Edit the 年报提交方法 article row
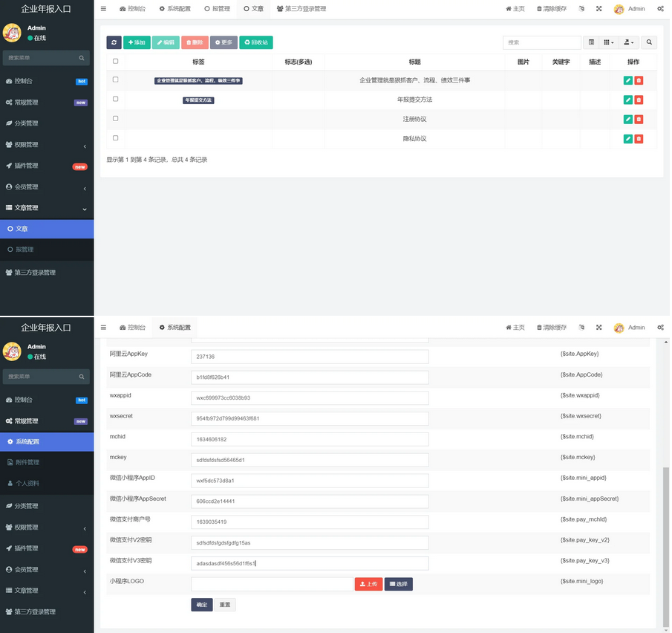The height and width of the screenshot is (633, 672). (628, 100)
